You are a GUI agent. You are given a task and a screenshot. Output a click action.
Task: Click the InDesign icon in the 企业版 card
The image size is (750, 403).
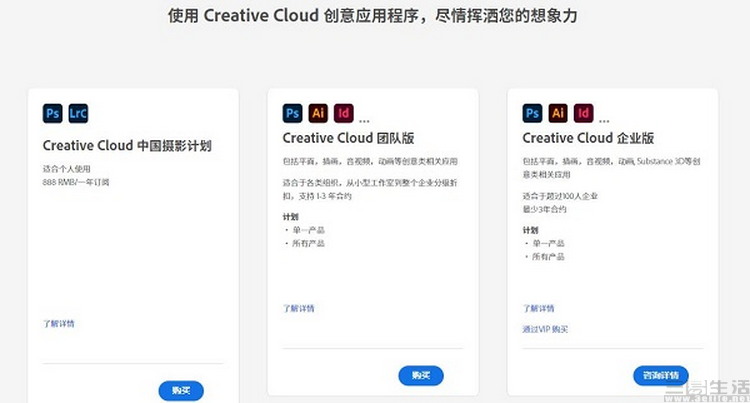(584, 113)
